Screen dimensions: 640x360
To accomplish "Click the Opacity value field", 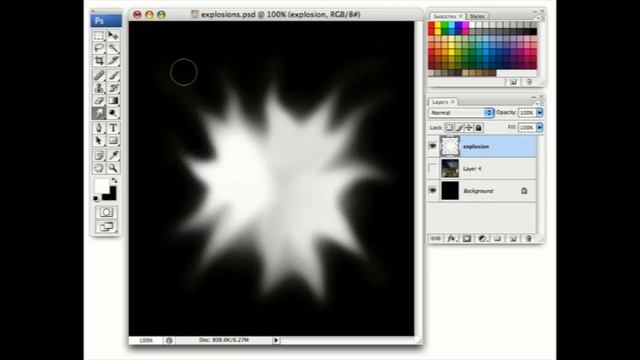I will tap(527, 112).
